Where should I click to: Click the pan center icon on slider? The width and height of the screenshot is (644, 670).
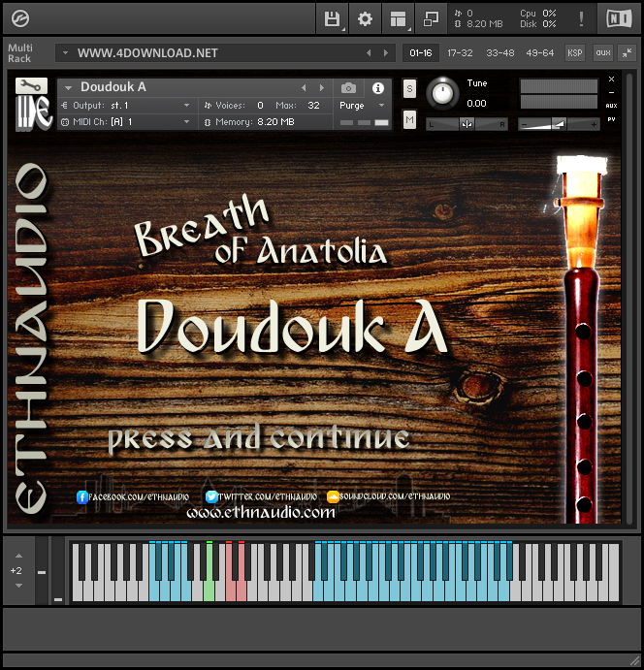467,124
